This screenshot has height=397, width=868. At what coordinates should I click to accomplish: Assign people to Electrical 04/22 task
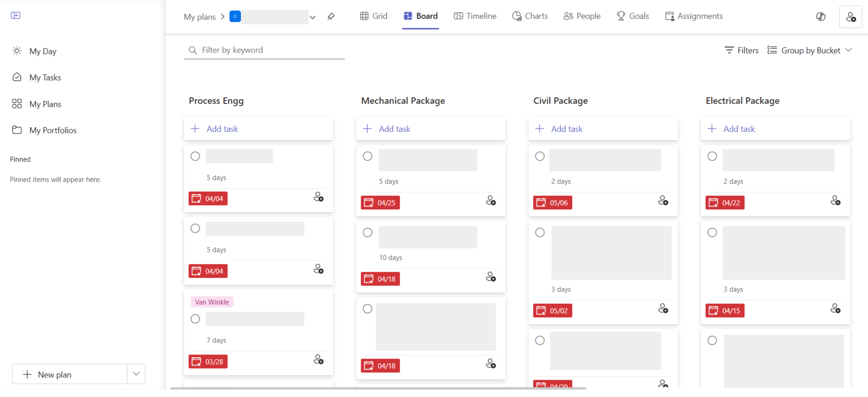(x=835, y=201)
